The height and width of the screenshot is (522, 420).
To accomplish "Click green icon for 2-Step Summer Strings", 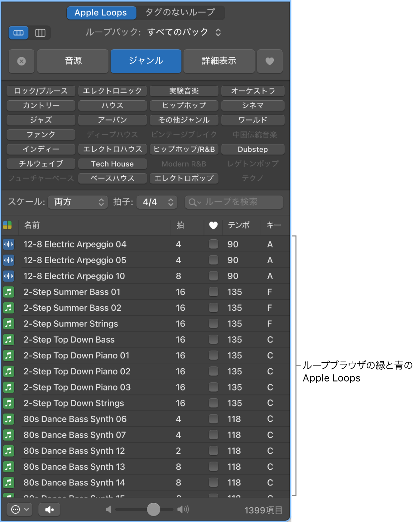I will [9, 324].
